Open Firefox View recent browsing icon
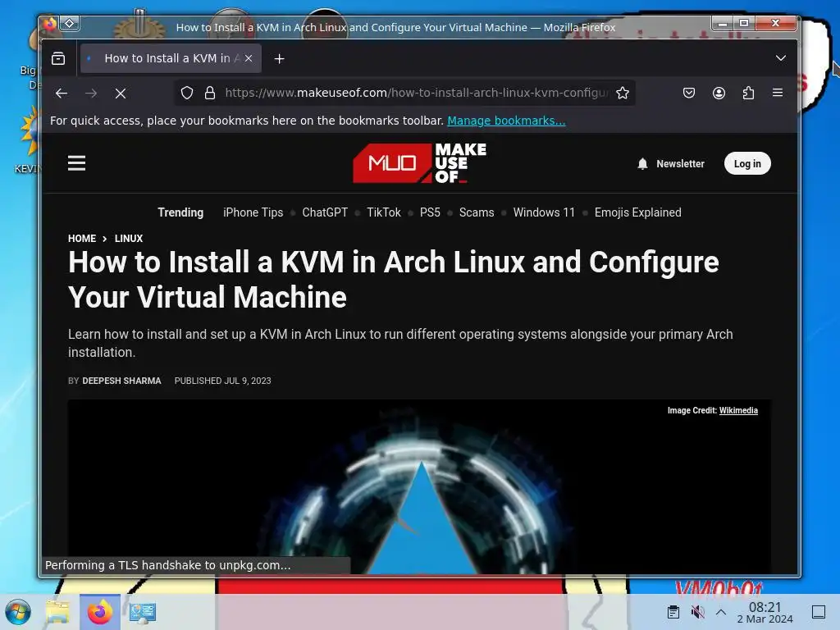Screen dimensions: 840x630 coord(58,58)
